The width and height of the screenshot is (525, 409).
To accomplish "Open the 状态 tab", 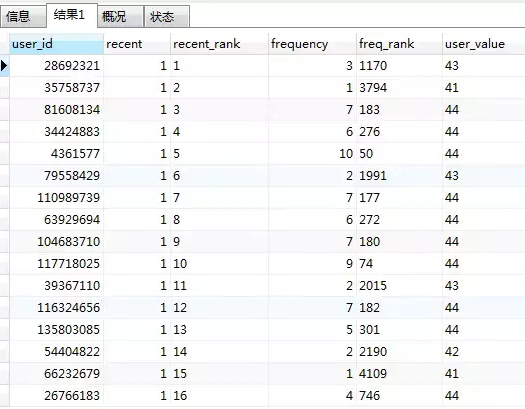I will [x=167, y=16].
